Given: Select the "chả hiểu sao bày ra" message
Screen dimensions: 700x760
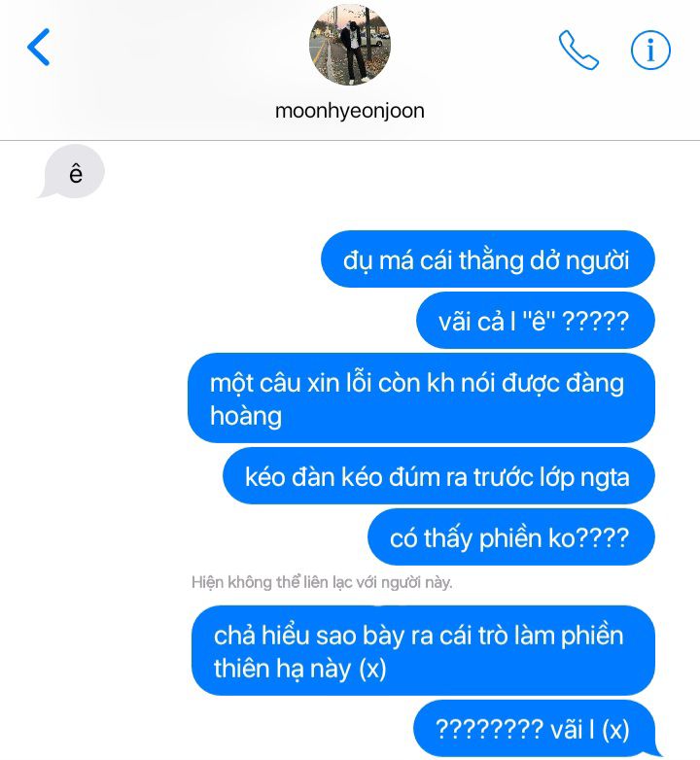Looking at the screenshot, I should pos(423,650).
